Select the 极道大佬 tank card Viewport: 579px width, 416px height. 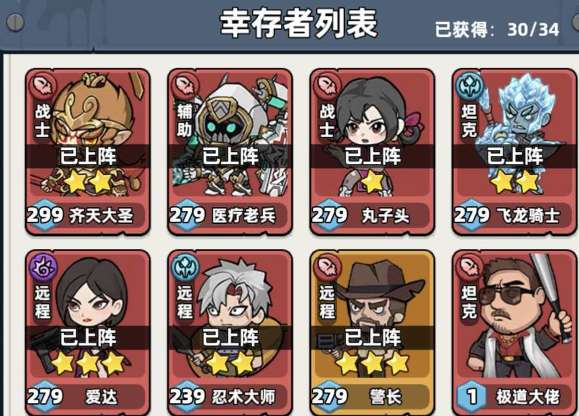515,333
